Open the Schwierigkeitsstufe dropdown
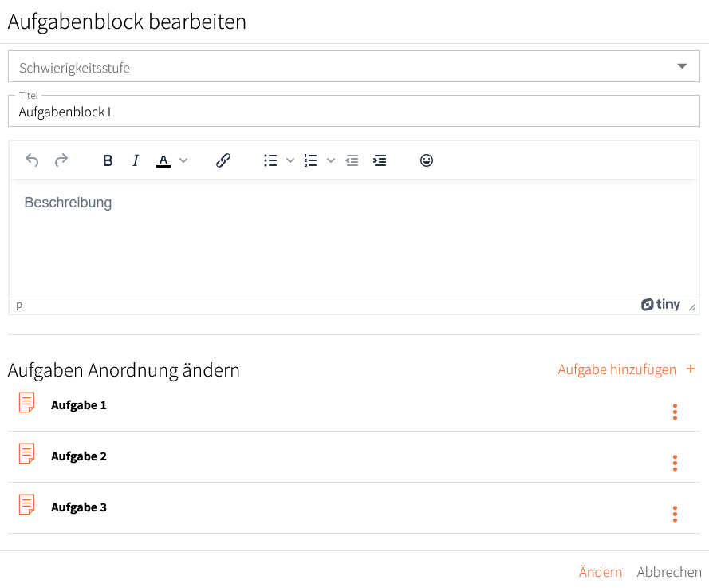 tap(354, 66)
